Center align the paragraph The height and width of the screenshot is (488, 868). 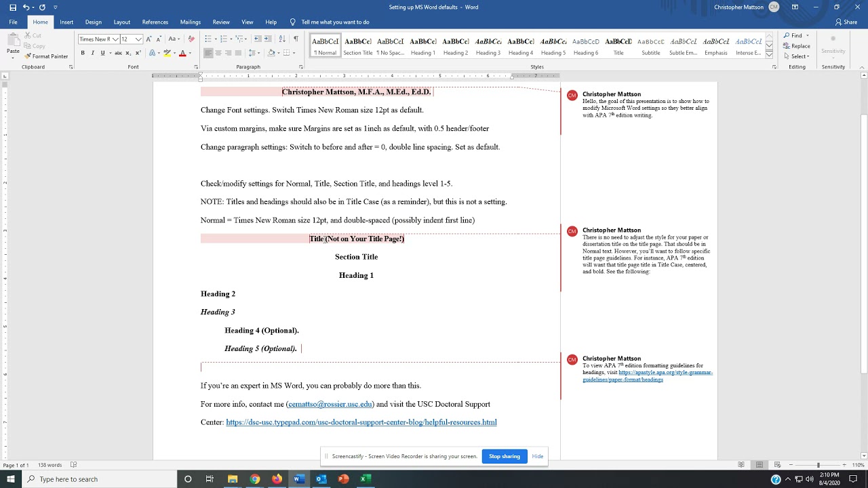(x=218, y=53)
